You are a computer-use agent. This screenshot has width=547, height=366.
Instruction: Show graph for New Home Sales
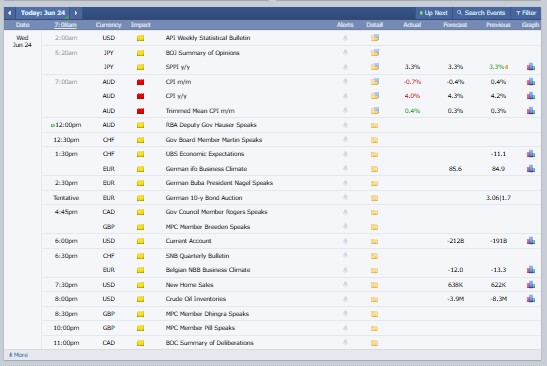click(531, 284)
